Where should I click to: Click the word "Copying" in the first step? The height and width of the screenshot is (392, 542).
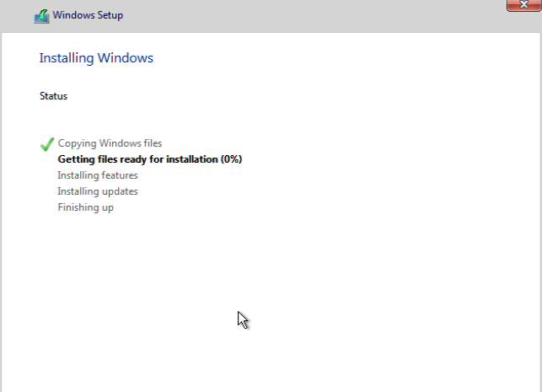tap(77, 143)
